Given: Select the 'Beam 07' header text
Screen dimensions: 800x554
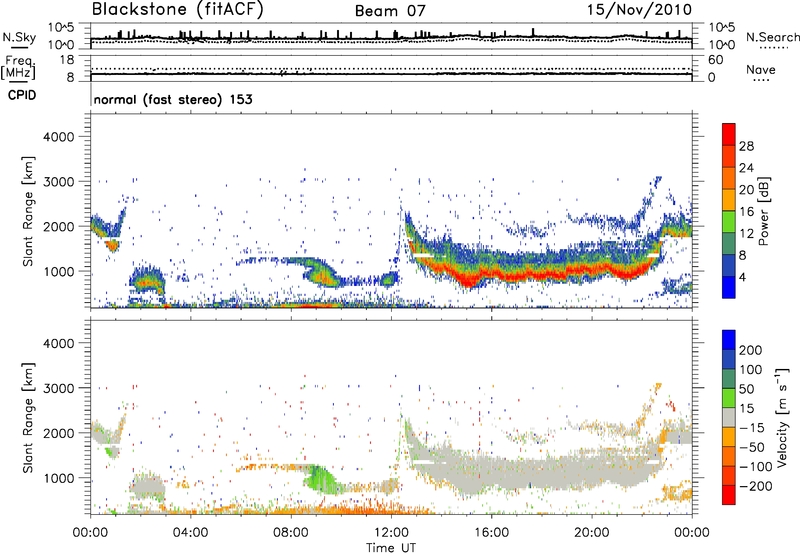Looking at the screenshot, I should pyautogui.click(x=390, y=11).
